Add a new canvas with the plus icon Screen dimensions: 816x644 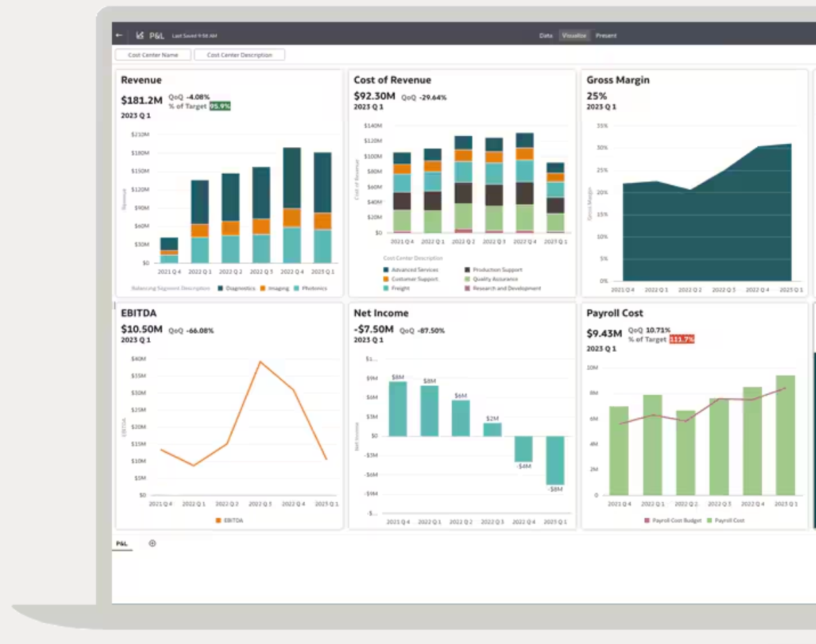[152, 543]
